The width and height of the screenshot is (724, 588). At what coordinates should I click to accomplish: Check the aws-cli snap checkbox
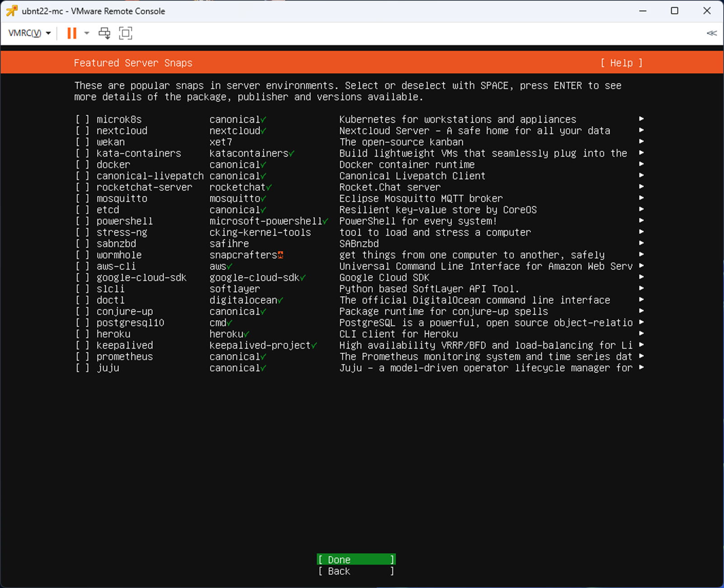(82, 266)
